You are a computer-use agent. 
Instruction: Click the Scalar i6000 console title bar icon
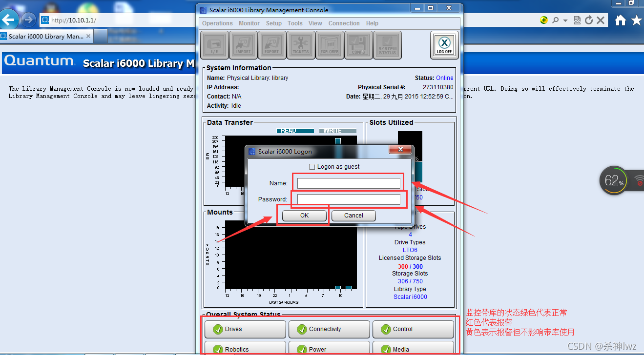(203, 10)
